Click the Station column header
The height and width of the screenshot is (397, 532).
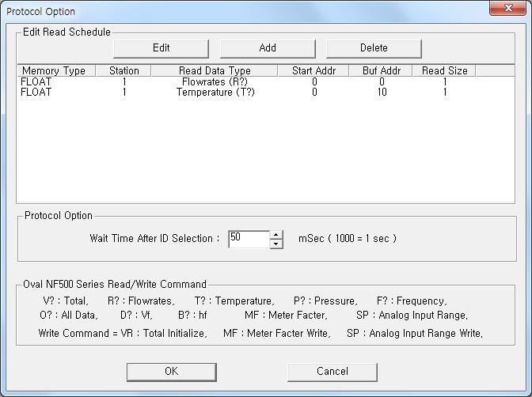point(124,70)
